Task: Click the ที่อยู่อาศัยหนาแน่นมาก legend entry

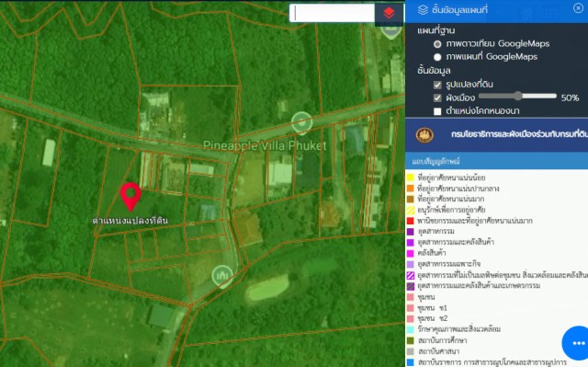Action: coord(451,199)
